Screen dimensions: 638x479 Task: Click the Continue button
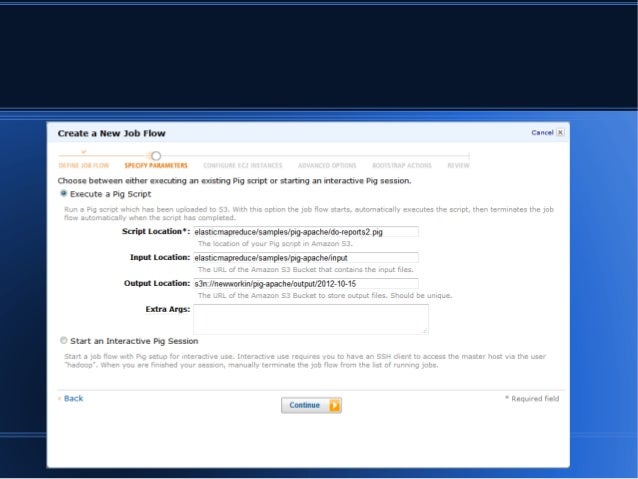(x=311, y=405)
